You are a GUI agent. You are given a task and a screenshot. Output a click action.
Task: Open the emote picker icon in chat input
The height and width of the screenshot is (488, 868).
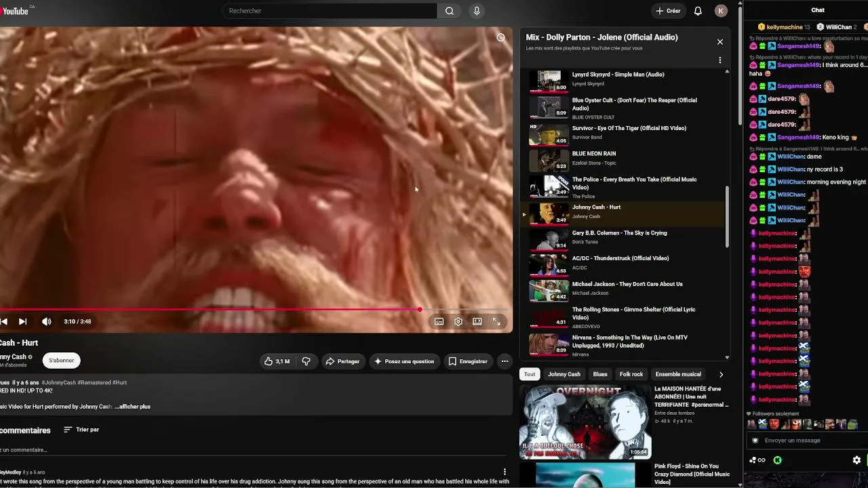pyautogui.click(x=755, y=441)
